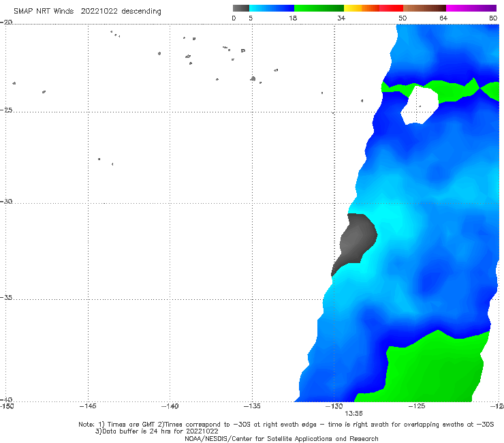Viewport: 504px width, 443px height.
Task: Click the longitude label '-140'
Action: pyautogui.click(x=170, y=406)
